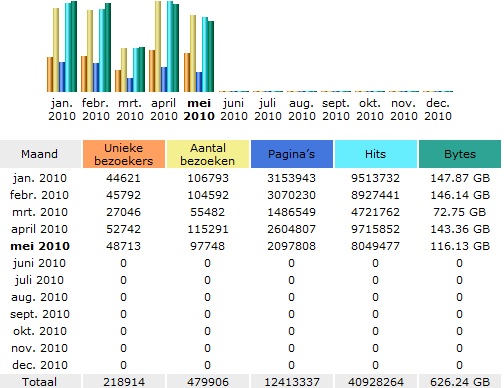Select the juli 2010 table row label
Viewport: 504px width, 388px height.
click(39, 280)
